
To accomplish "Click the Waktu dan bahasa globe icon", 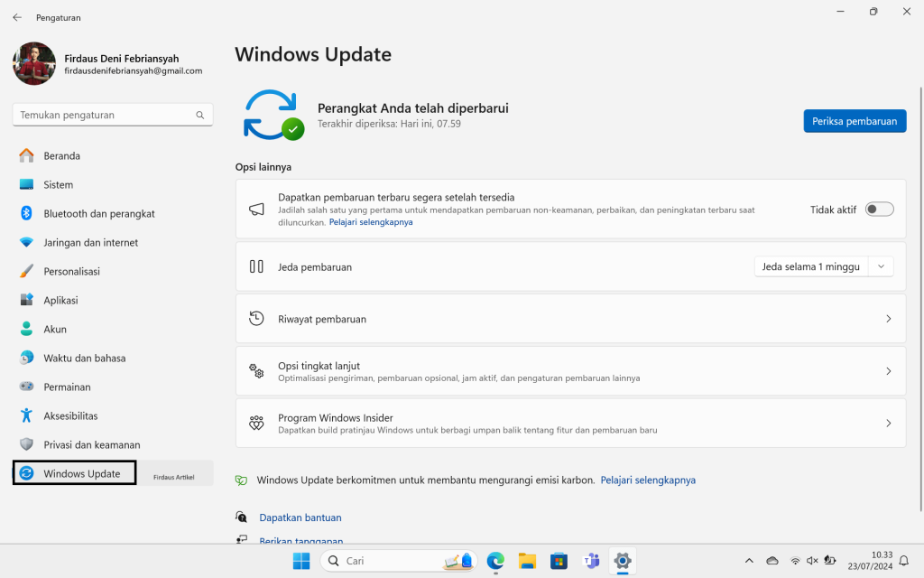I will [x=26, y=358].
